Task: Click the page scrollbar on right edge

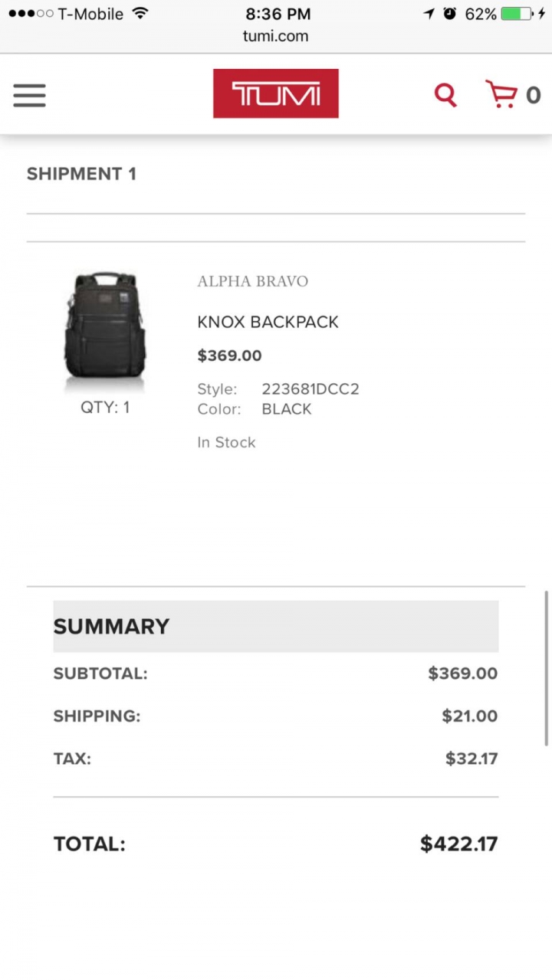Action: point(547,667)
